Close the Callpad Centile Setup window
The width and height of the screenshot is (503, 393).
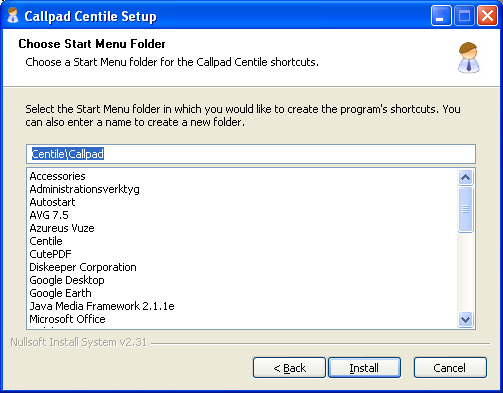tap(487, 15)
